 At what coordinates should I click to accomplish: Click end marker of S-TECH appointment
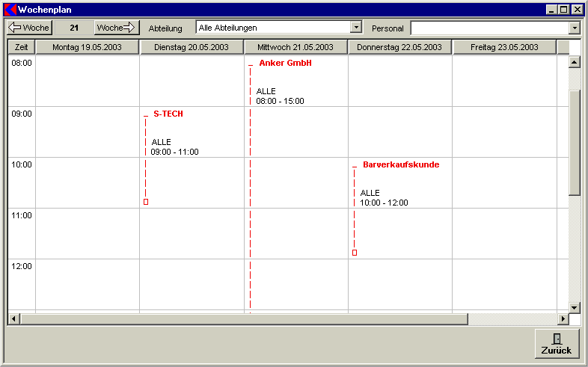coord(146,202)
